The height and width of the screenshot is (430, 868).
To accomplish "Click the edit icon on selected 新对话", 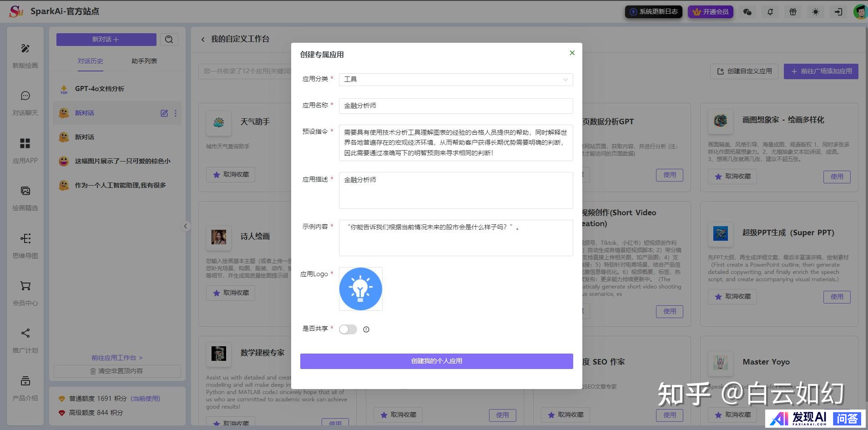I will [164, 113].
